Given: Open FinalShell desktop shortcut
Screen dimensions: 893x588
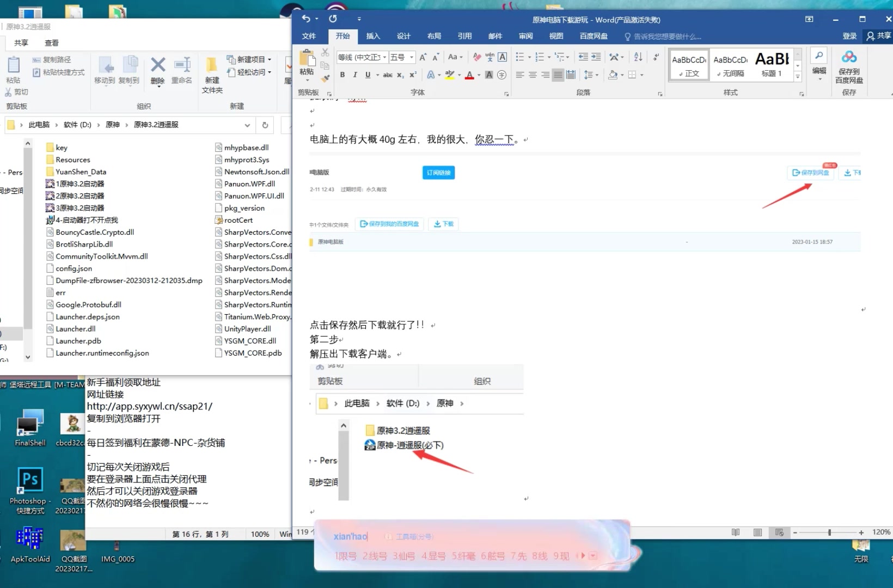Looking at the screenshot, I should (x=30, y=428).
